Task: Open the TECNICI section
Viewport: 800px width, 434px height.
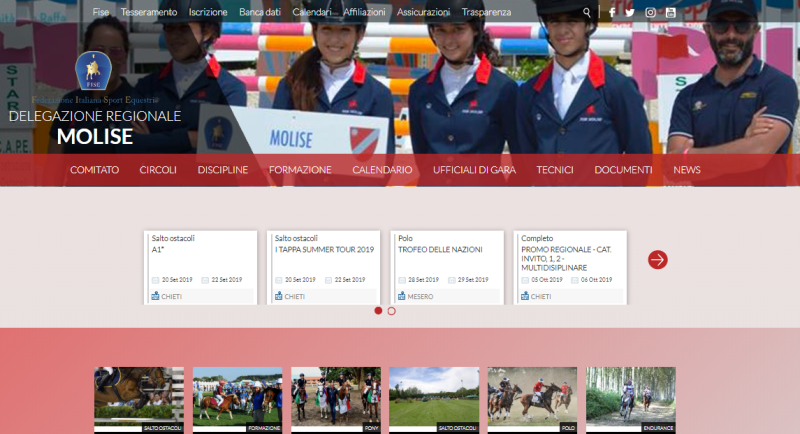Action: pyautogui.click(x=555, y=170)
